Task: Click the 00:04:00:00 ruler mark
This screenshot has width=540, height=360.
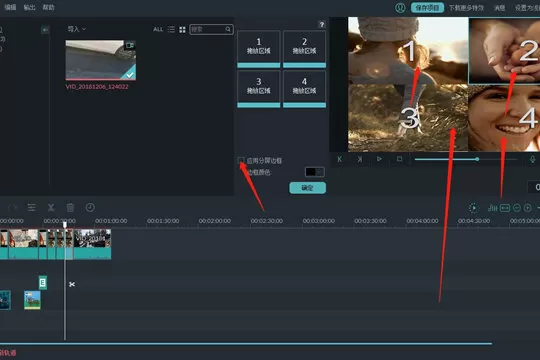Action: tap(422, 221)
